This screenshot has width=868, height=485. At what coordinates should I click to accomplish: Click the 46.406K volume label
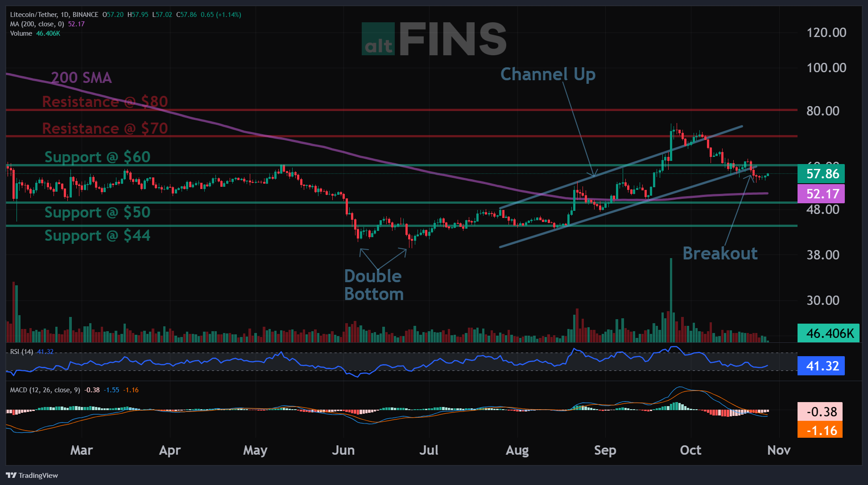pos(828,333)
